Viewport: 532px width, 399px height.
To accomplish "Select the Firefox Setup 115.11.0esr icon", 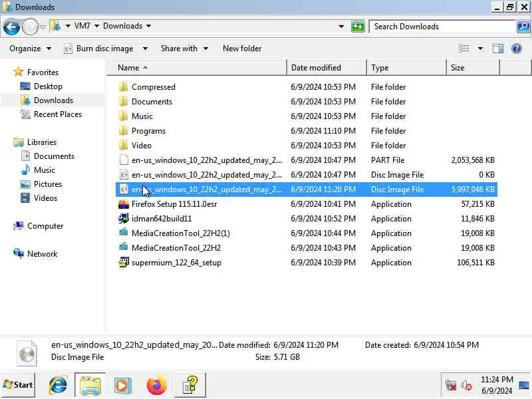I will (x=124, y=204).
